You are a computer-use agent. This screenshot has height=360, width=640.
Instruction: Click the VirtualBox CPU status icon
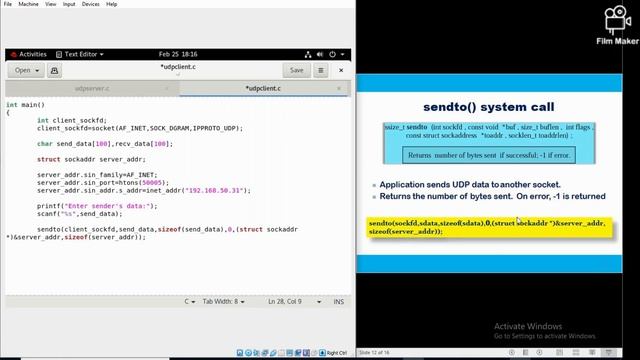[x=306, y=353]
